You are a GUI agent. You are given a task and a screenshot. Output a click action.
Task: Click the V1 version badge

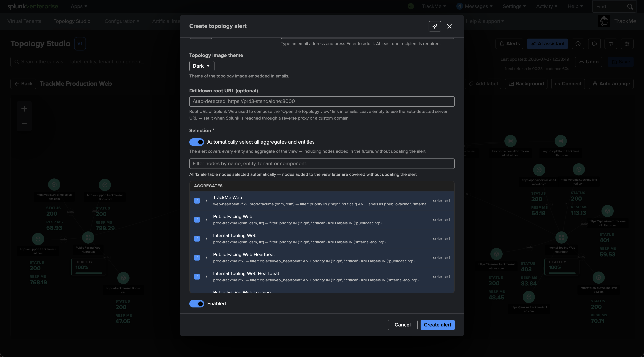(x=80, y=44)
